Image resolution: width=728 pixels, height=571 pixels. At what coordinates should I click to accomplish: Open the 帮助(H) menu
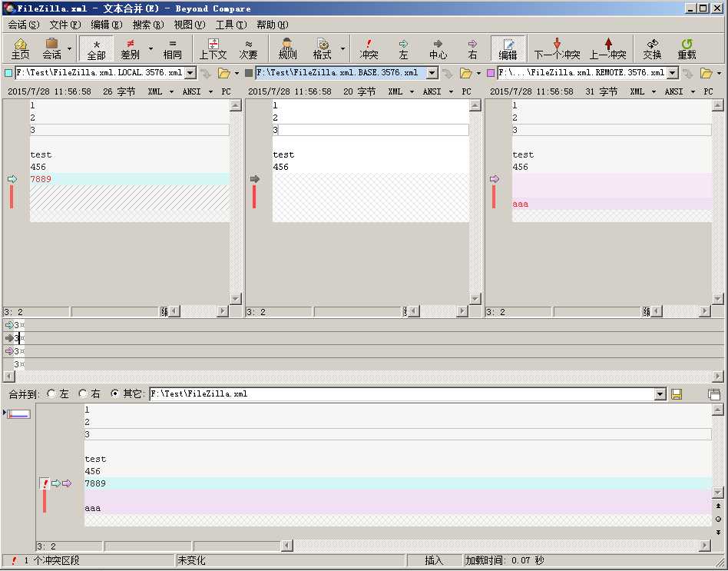tap(272, 25)
